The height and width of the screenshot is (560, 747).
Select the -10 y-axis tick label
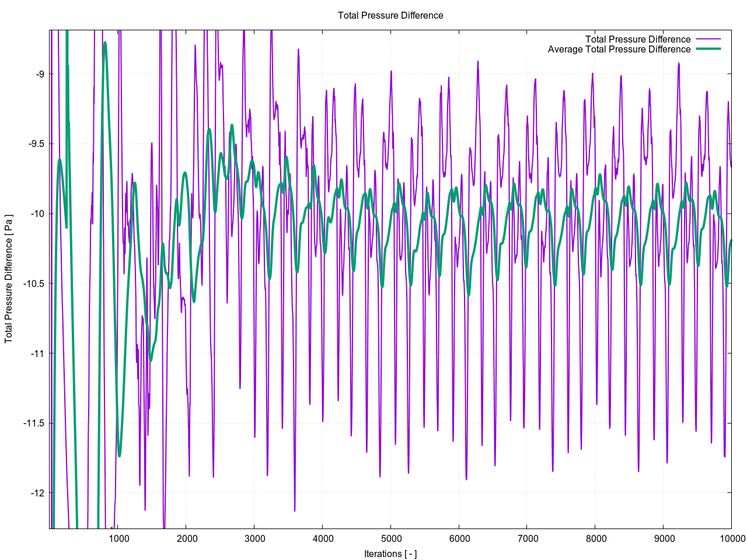[37, 213]
